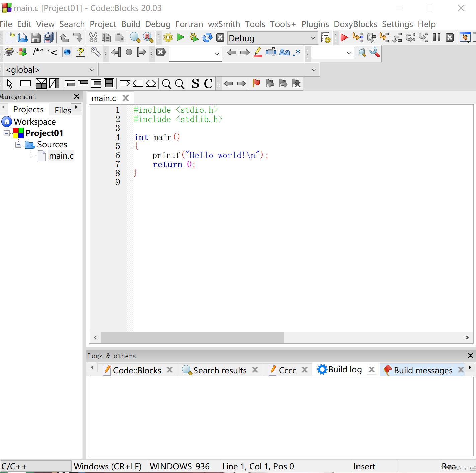The height and width of the screenshot is (473, 476).
Task: Select the Cccc log tab
Action: click(287, 370)
